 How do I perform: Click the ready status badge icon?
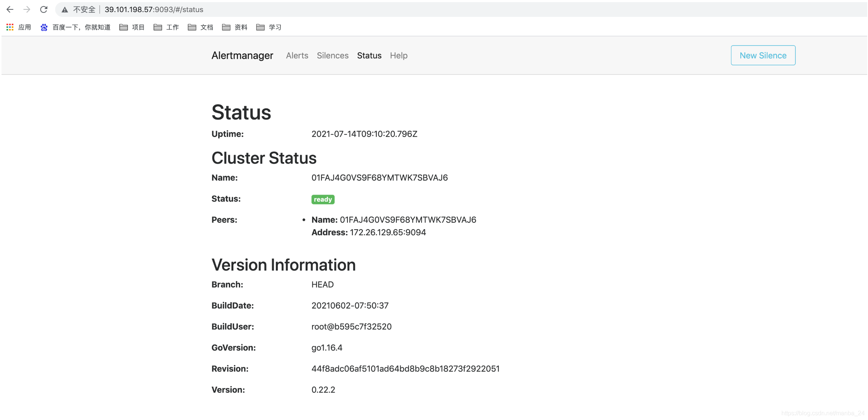click(323, 199)
